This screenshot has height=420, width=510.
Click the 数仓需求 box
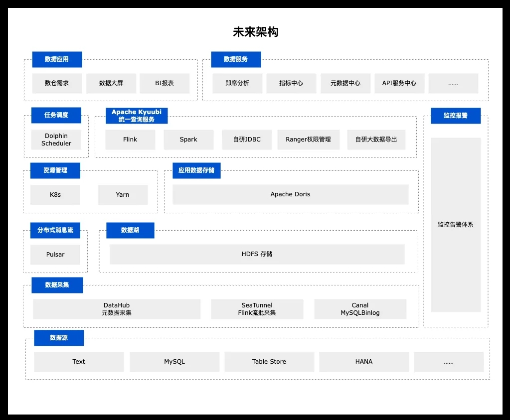coord(57,83)
